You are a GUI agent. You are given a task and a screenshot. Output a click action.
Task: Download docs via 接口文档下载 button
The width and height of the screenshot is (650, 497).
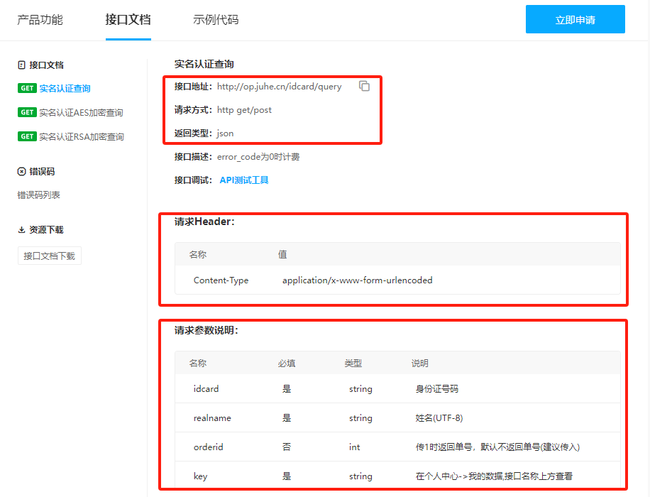coord(49,256)
